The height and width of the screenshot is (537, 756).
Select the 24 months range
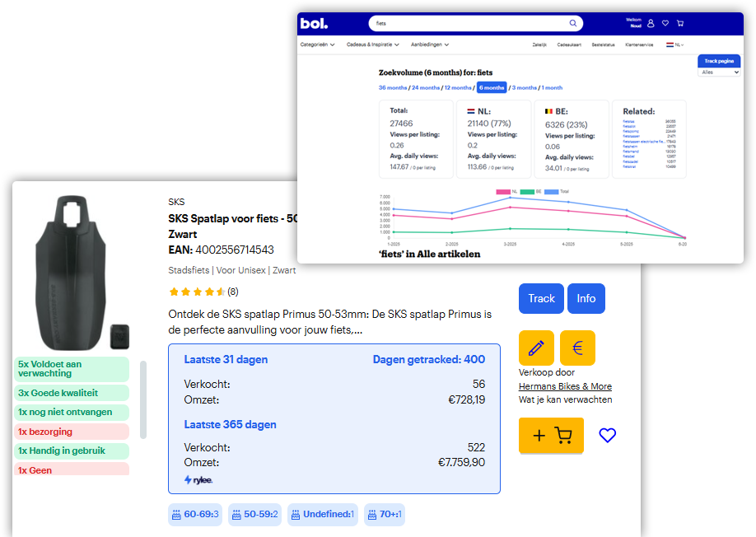coord(426,88)
